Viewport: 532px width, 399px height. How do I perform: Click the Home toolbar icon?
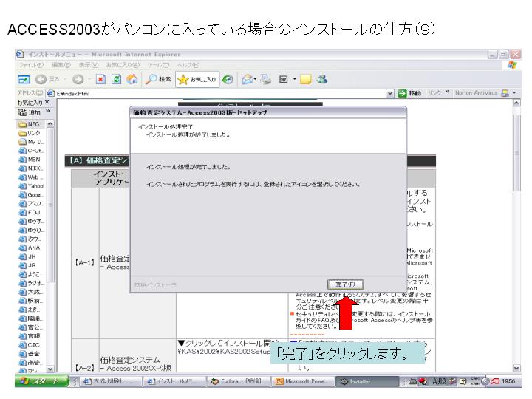[132, 79]
